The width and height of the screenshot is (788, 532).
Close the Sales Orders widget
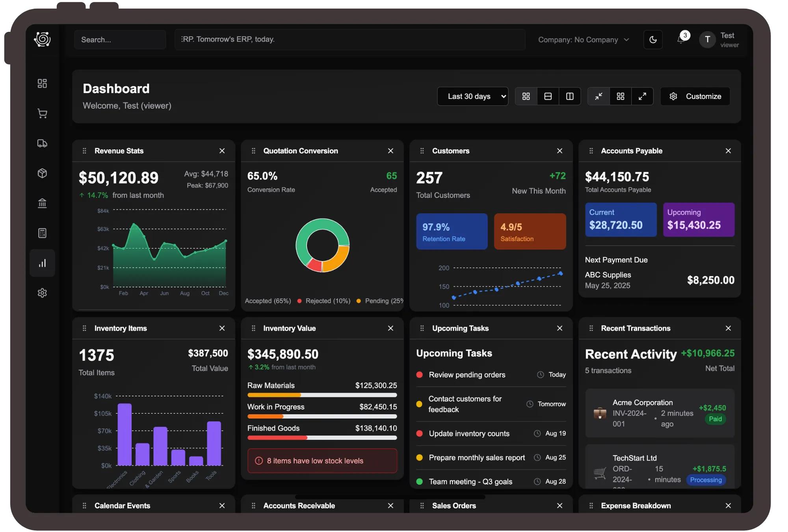coord(560,506)
